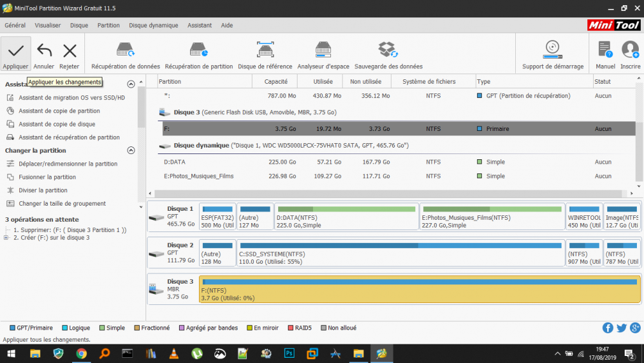The height and width of the screenshot is (363, 644).
Task: Open VLC media player from taskbar
Action: tap(174, 353)
